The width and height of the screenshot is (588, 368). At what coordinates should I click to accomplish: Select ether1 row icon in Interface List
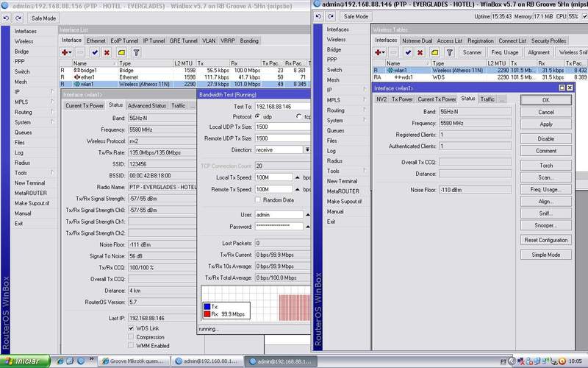(x=77, y=77)
